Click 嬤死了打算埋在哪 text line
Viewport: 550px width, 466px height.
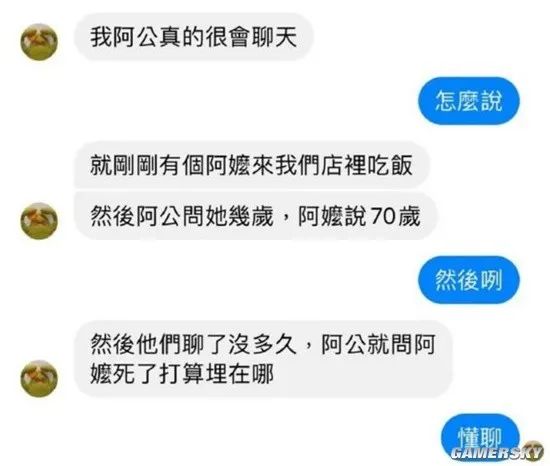[182, 374]
